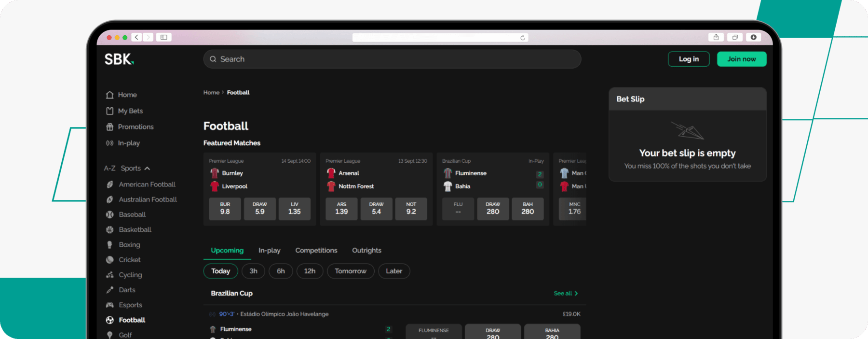The image size is (868, 339).
Task: Select the 12h time filter
Action: (x=310, y=271)
